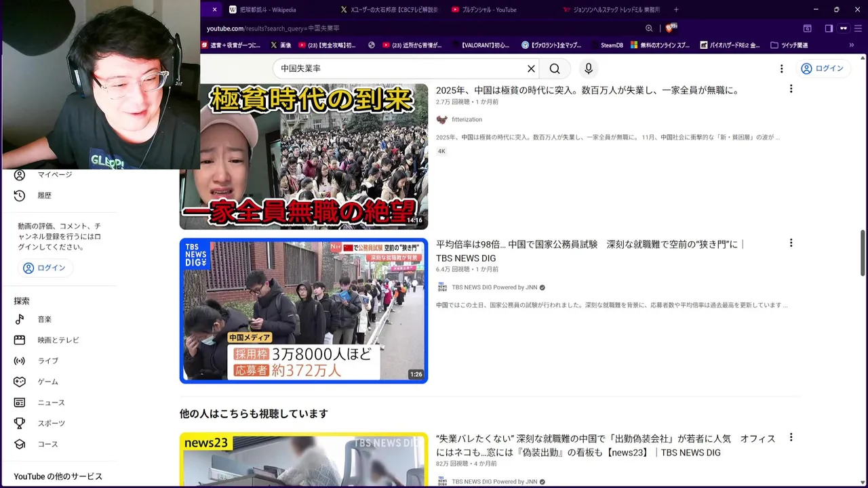868x488 pixels.
Task: Open the TBS civil servant exam thumbnail
Action: point(304,310)
